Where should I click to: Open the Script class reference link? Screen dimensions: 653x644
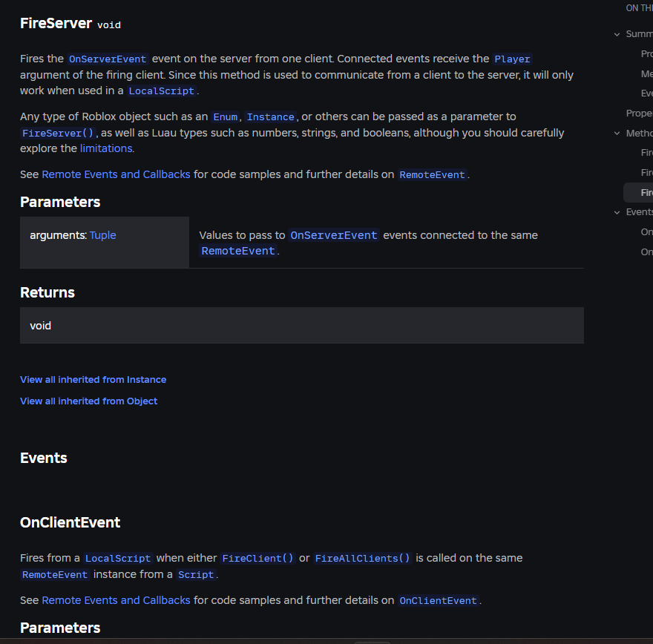196,574
